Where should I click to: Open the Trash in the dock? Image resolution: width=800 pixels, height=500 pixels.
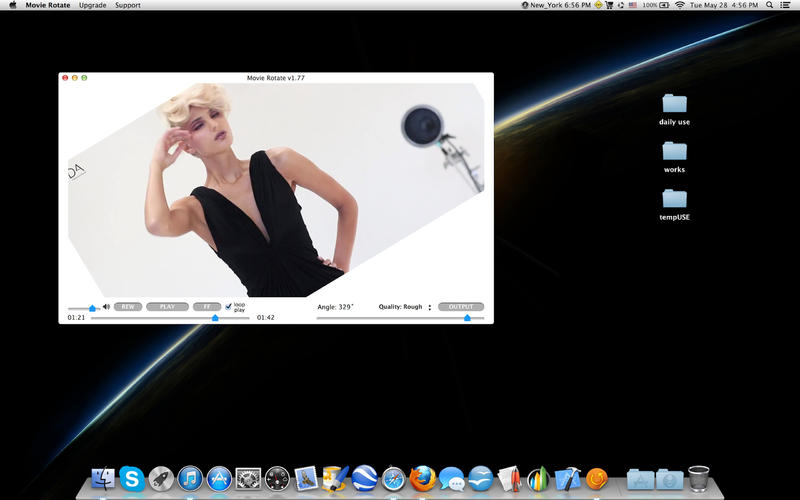699,479
